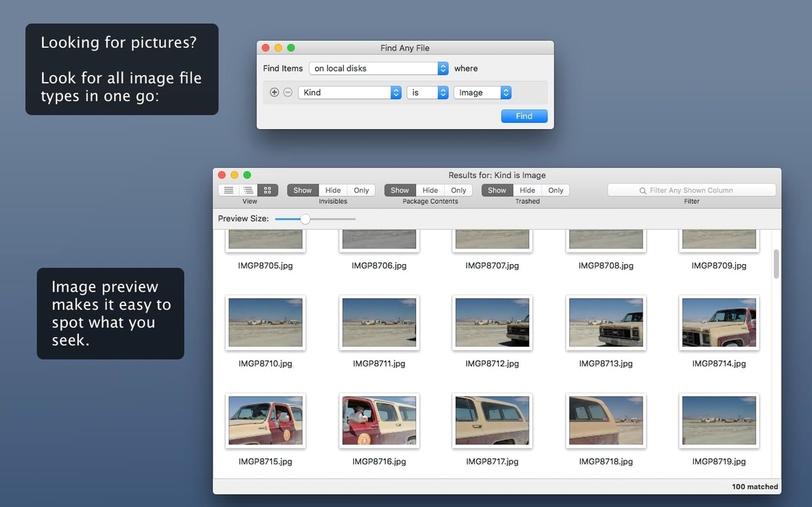Click the results window vertical scrollbar

[777, 263]
